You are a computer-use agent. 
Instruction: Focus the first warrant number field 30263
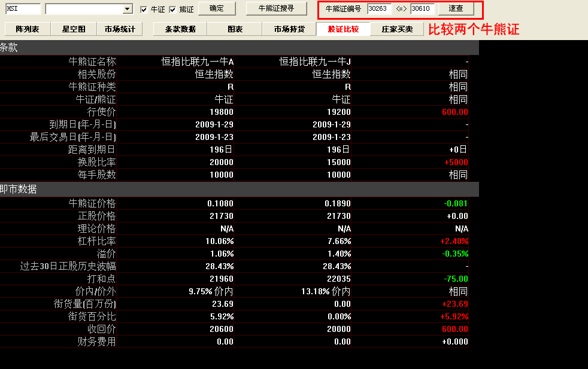coord(379,9)
